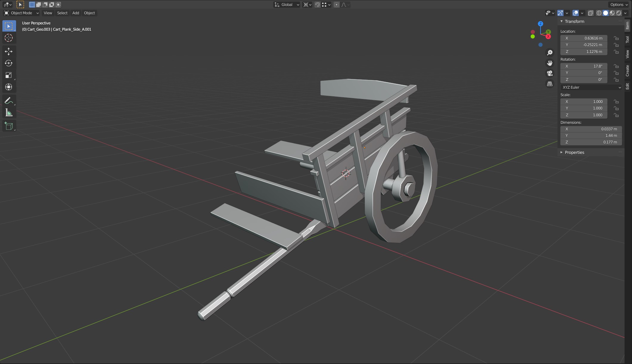Open the Object Mode dropdown
The width and height of the screenshot is (632, 364).
[x=21, y=13]
